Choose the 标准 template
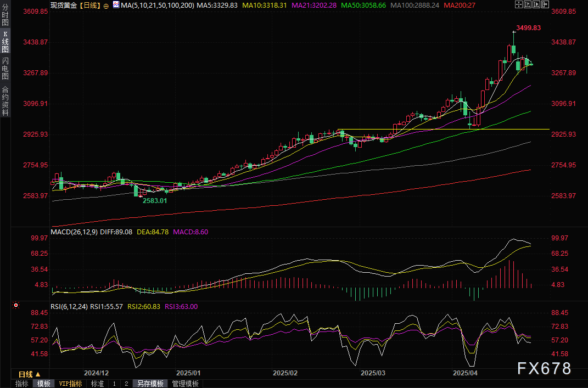Image resolution: width=588 pixels, height=388 pixels. point(97,384)
